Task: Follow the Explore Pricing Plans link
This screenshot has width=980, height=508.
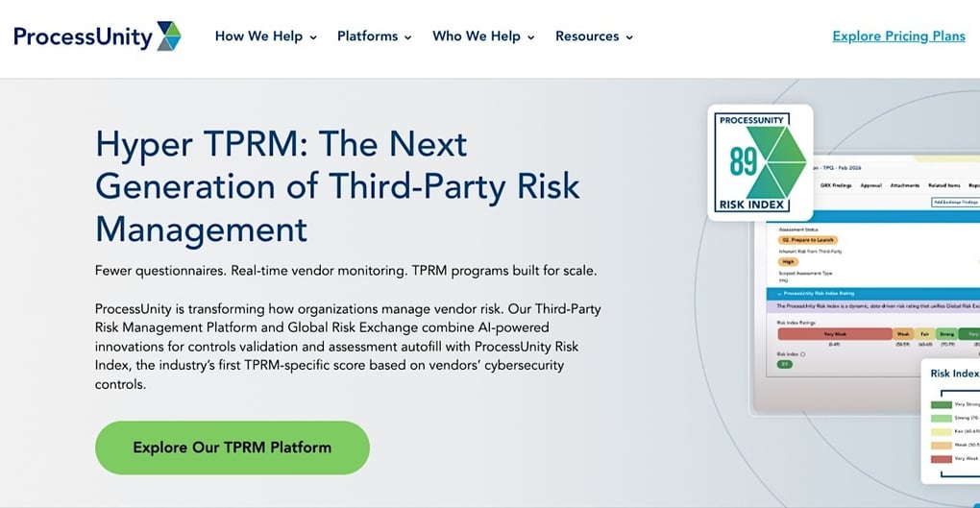Action: 898,36
